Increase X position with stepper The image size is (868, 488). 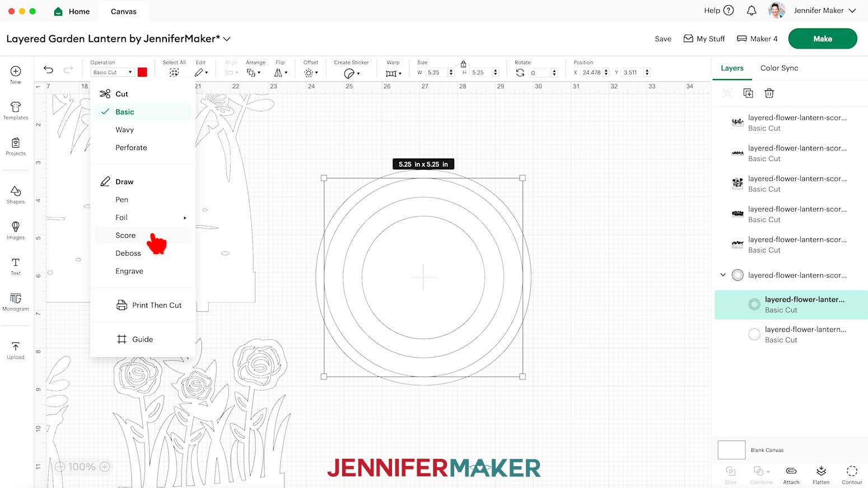click(x=606, y=71)
